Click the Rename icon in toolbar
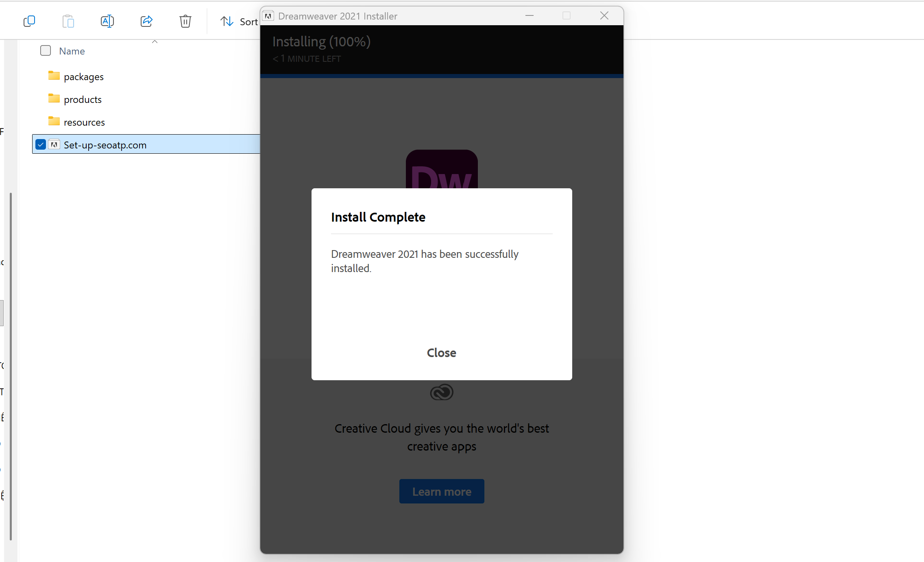Viewport: 924px width, 562px height. [107, 21]
